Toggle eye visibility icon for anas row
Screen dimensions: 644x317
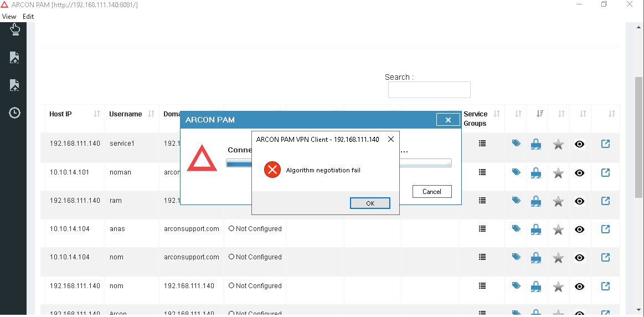pyautogui.click(x=580, y=229)
